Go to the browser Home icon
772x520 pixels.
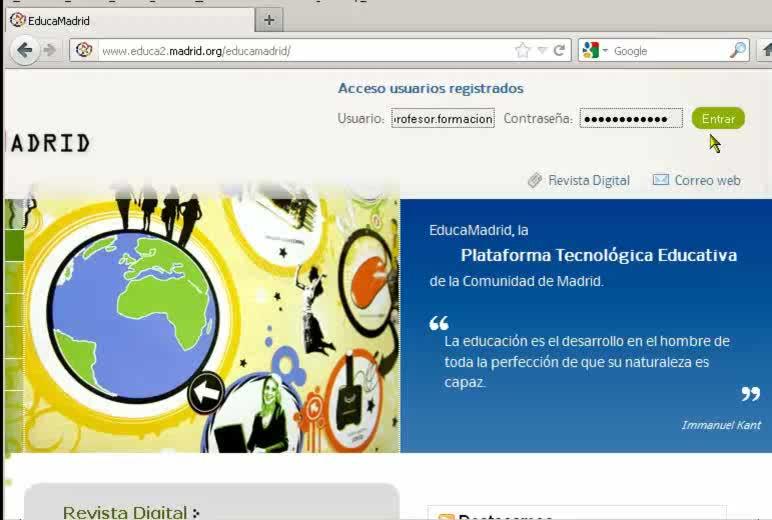(x=767, y=50)
